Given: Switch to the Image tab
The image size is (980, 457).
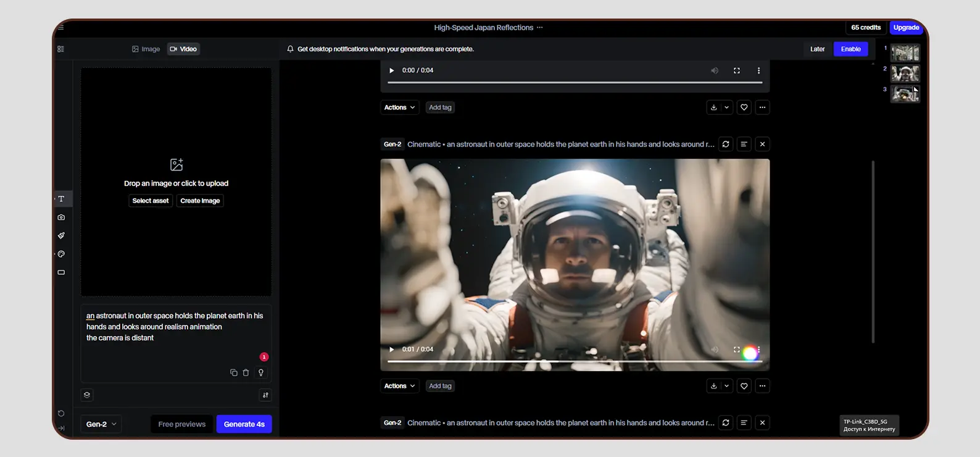Looking at the screenshot, I should pos(146,49).
